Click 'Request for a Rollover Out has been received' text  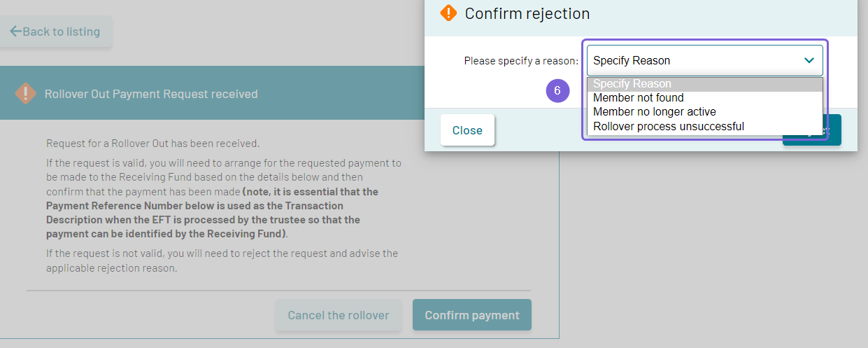click(153, 144)
